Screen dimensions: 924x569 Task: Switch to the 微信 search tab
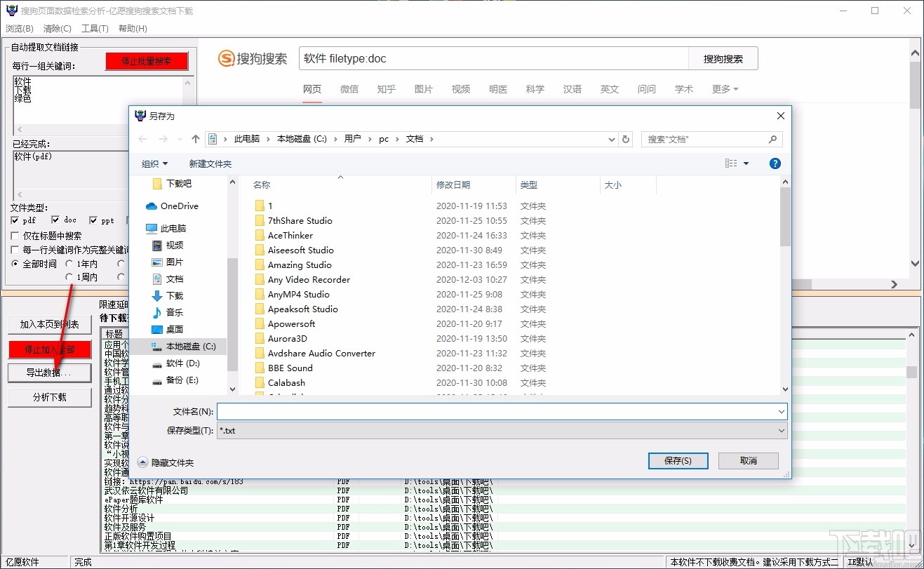[x=349, y=89]
